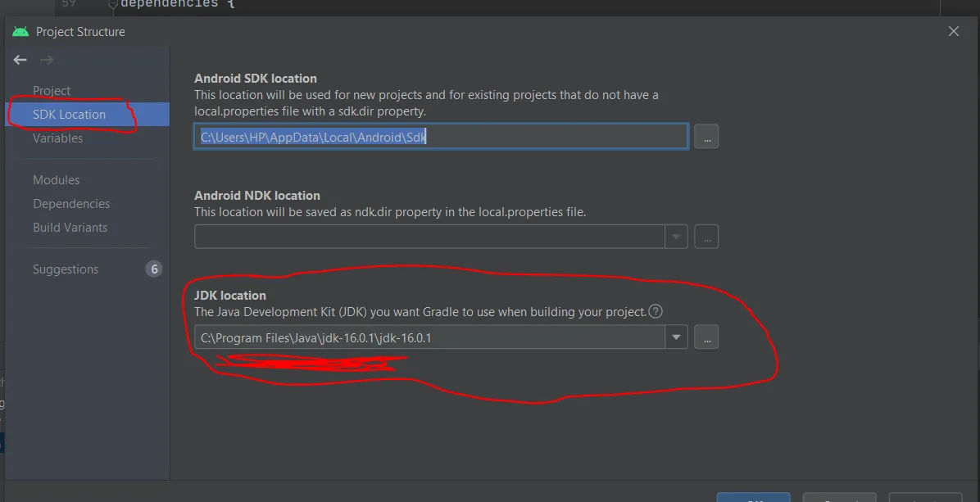Click the JDK location path field
This screenshot has width=980, height=502.
(429, 337)
